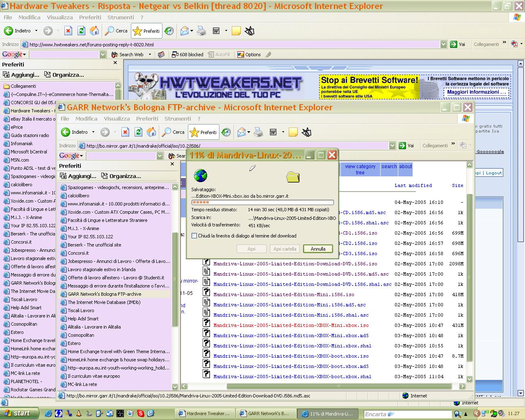Screen dimensions: 525x420
Task: Click Vai button in GARR address bar
Action: pyautogui.click(x=407, y=146)
